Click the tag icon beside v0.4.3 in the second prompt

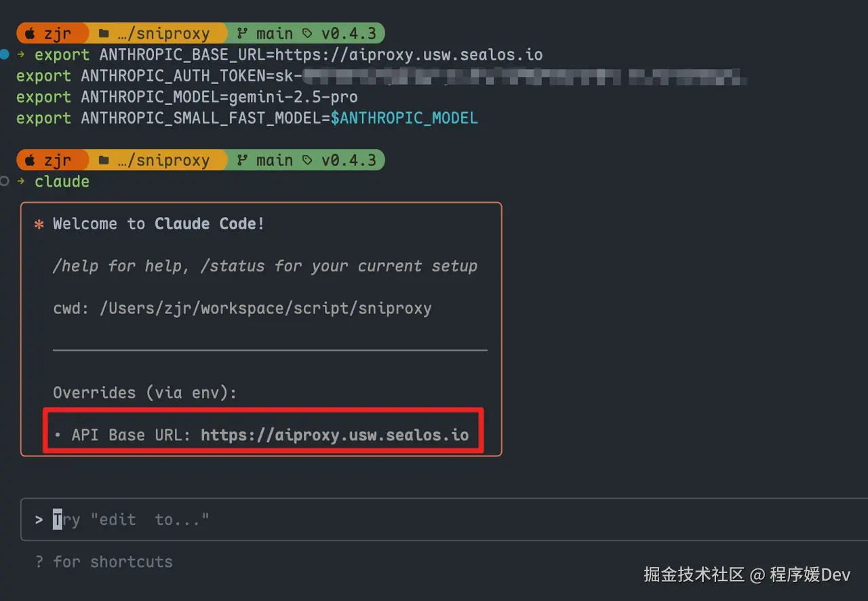(x=308, y=160)
